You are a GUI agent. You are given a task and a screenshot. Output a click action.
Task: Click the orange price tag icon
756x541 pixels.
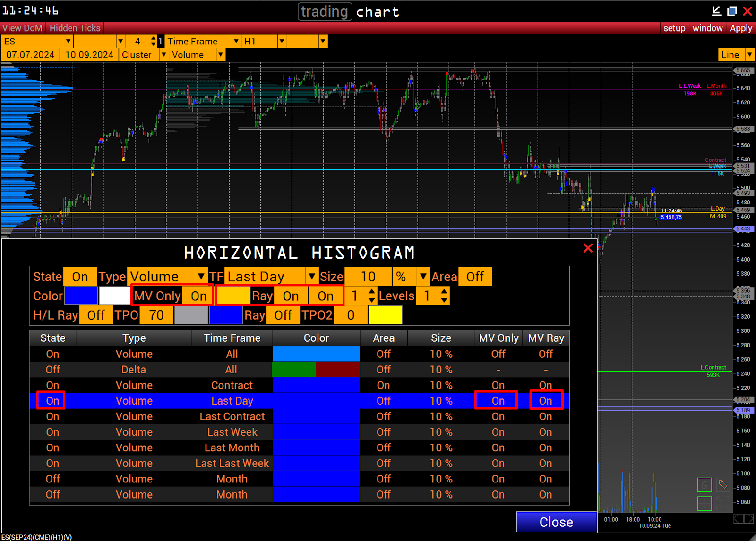[x=722, y=485]
